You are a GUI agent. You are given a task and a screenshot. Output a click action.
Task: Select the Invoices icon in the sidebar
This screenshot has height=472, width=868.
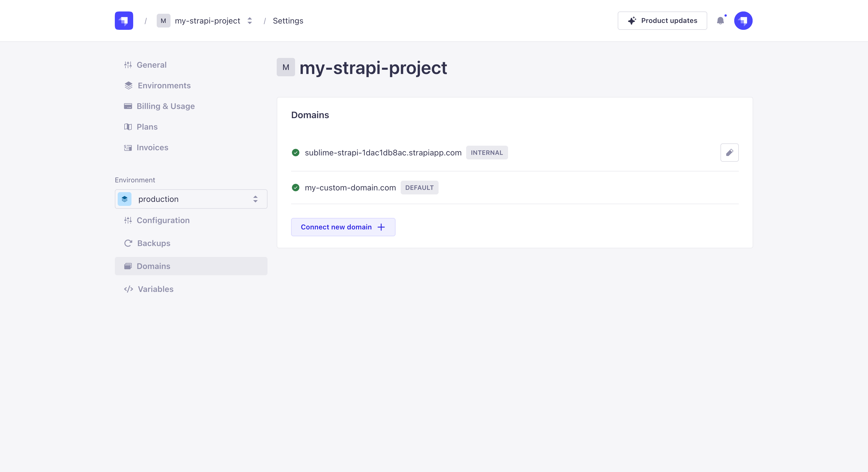pos(128,147)
